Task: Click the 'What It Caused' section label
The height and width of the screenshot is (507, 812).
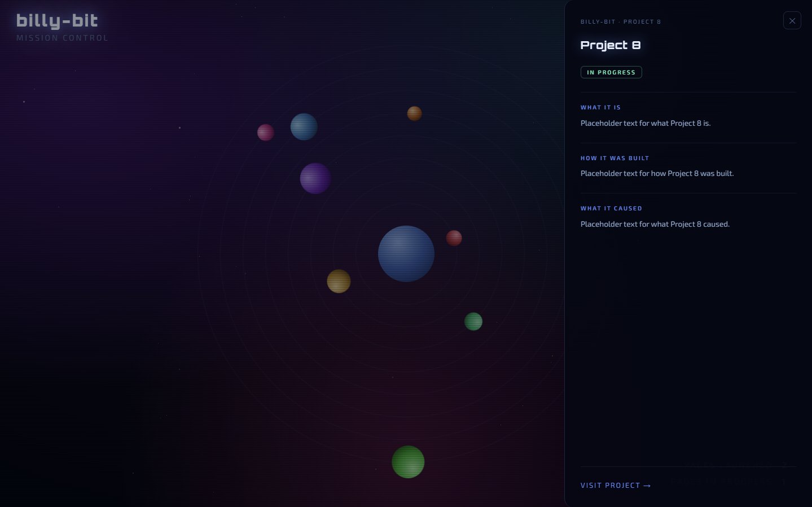Action: tap(611, 209)
